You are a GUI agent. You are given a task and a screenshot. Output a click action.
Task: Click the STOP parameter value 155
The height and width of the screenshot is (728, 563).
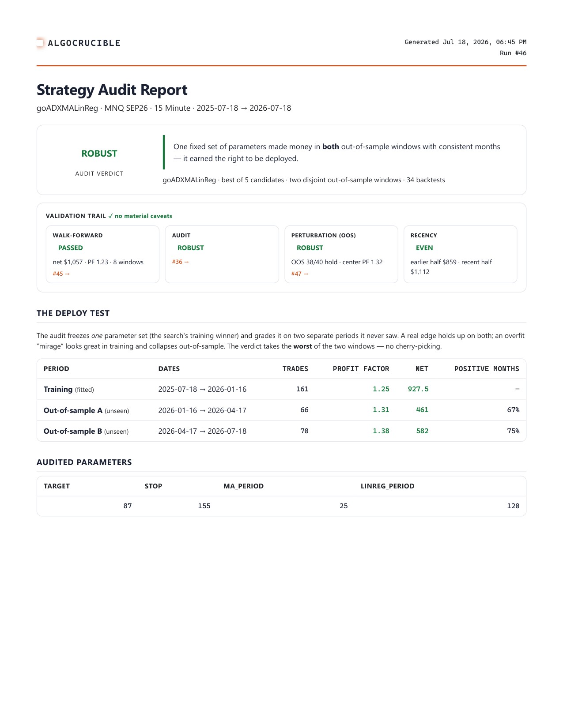click(204, 506)
